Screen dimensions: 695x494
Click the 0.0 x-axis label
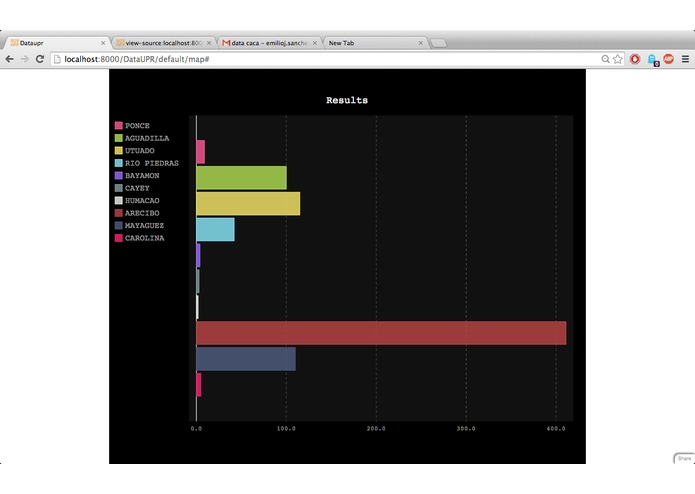click(196, 428)
